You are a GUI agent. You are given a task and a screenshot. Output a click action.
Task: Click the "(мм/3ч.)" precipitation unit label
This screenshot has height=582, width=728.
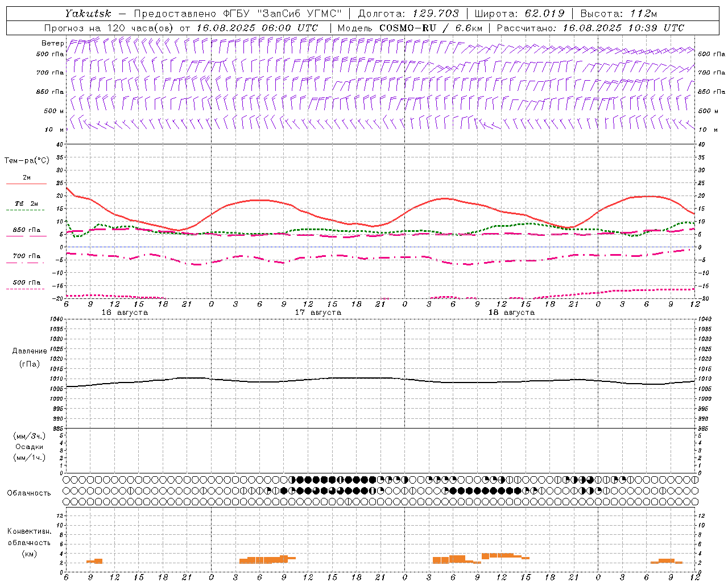point(30,436)
